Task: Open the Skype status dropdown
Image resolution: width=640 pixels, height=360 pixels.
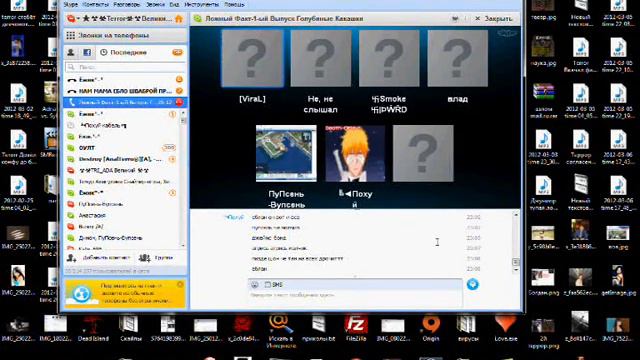Action: [73, 19]
